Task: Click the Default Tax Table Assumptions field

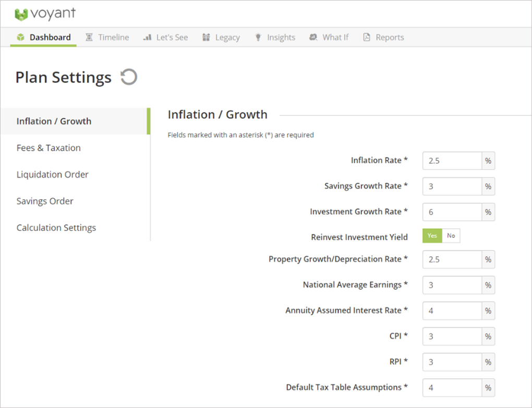Action: (452, 388)
